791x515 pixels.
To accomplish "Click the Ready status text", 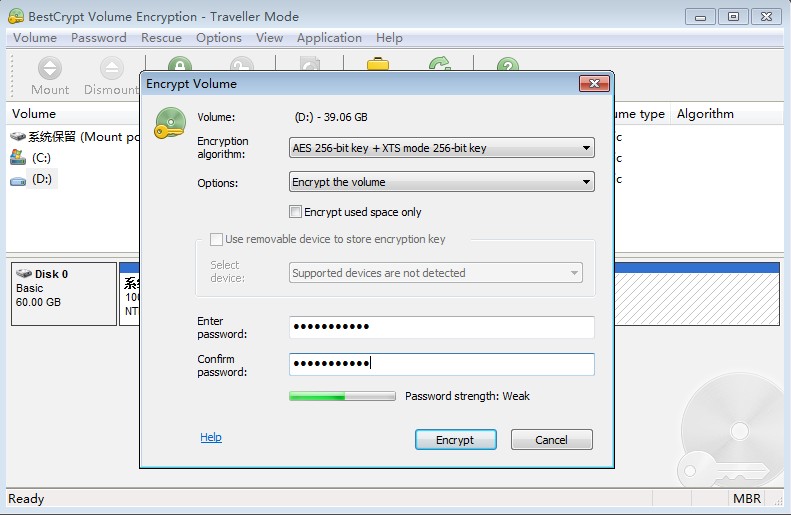I will (26, 498).
